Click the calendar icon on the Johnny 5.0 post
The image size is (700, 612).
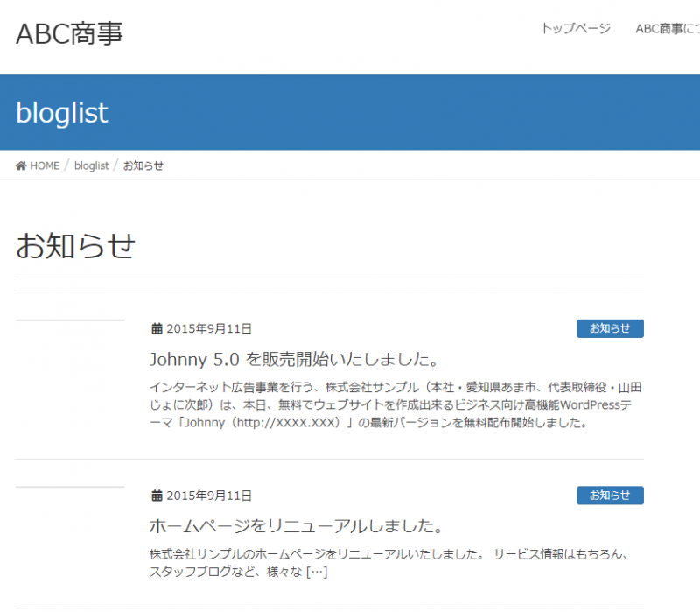[157, 329]
